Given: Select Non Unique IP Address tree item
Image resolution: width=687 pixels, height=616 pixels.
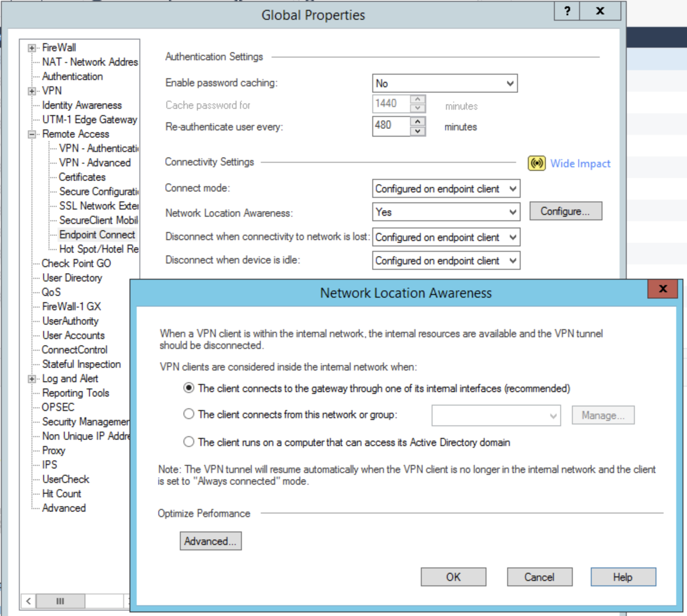Looking at the screenshot, I should [x=85, y=436].
